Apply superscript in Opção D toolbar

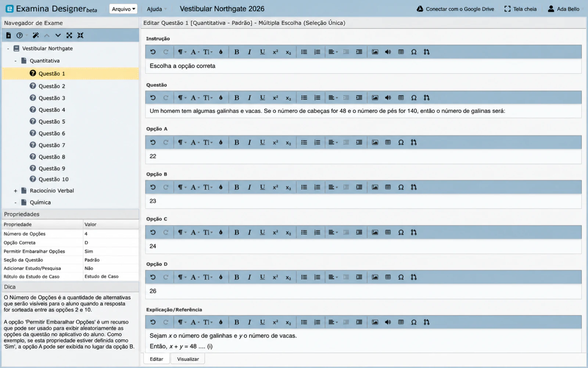point(275,277)
